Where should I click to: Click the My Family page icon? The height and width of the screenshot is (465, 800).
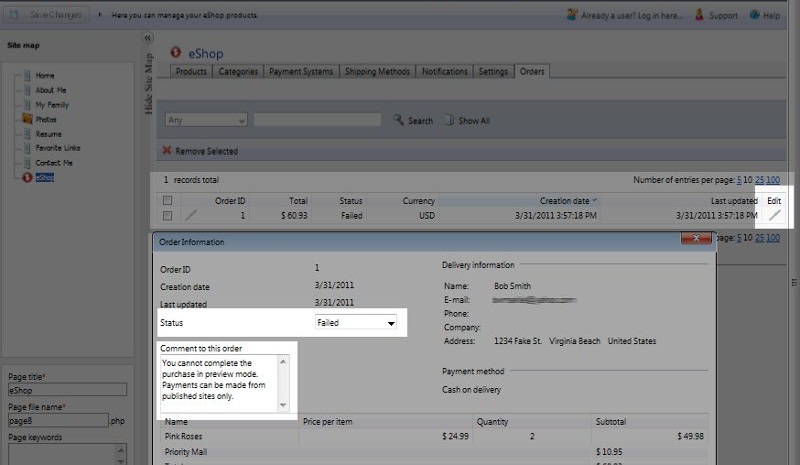(x=27, y=105)
